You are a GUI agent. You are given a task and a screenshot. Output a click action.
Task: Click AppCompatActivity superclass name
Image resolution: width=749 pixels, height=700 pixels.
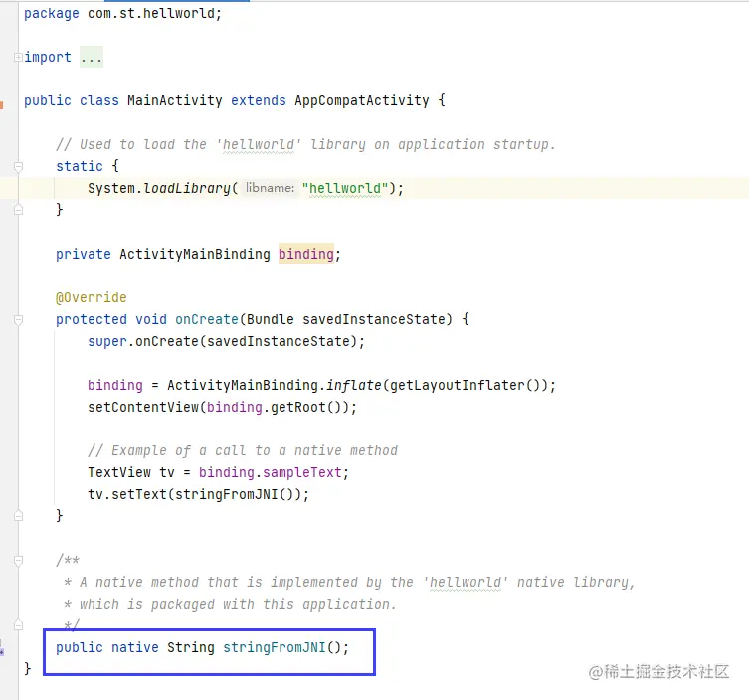[362, 100]
